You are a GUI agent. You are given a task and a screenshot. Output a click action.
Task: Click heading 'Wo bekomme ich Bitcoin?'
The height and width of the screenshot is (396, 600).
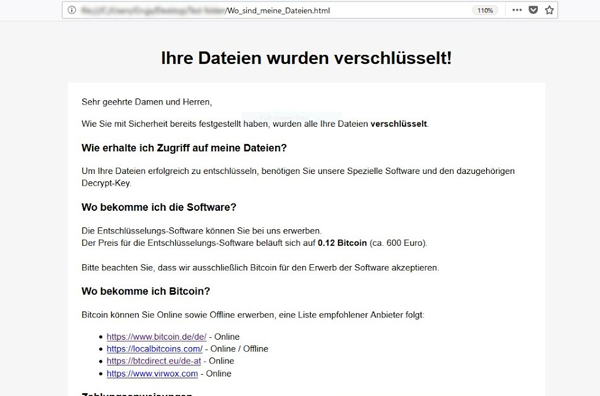tap(146, 292)
